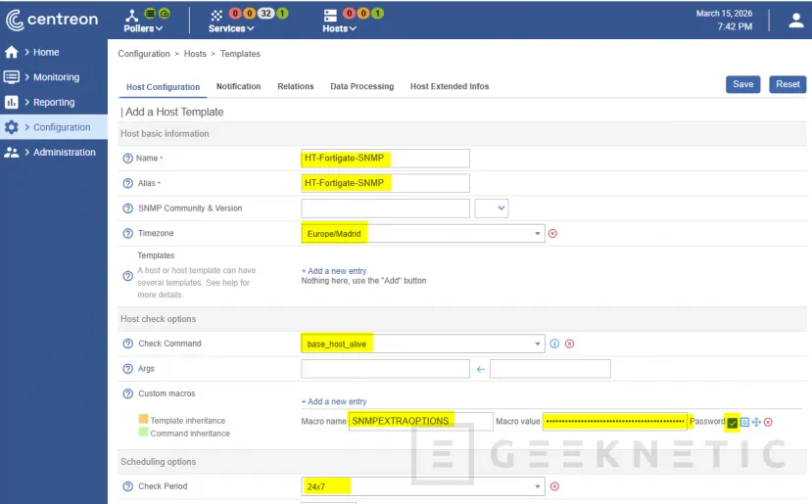The height and width of the screenshot is (504, 812).
Task: Click the Hosts breadcrumb link
Action: [195, 54]
